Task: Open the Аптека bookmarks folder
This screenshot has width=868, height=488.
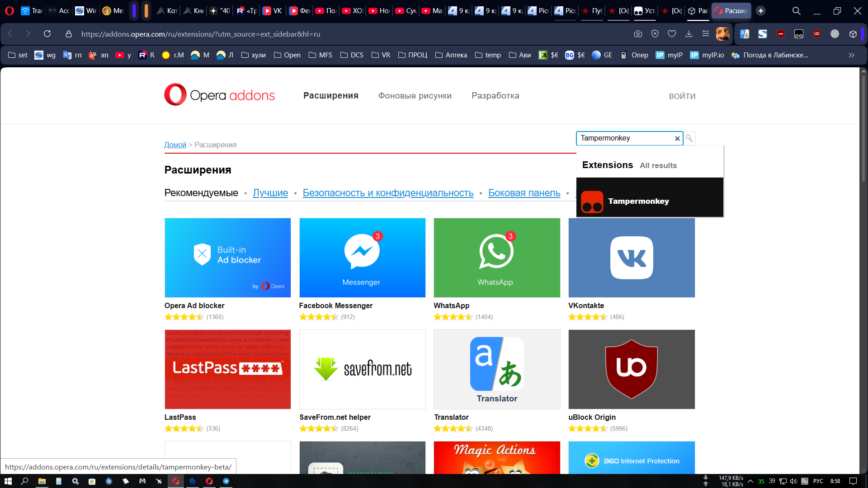Action: point(451,55)
